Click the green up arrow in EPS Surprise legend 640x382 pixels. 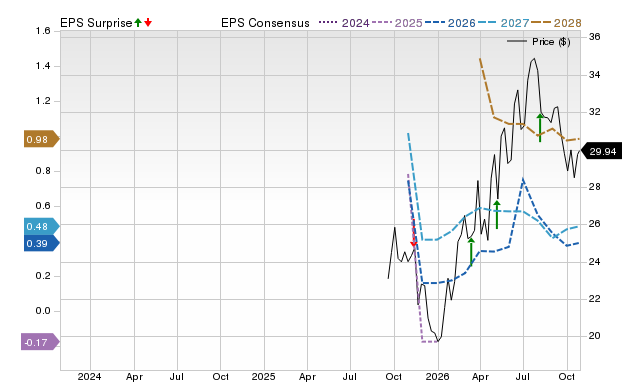138,22
